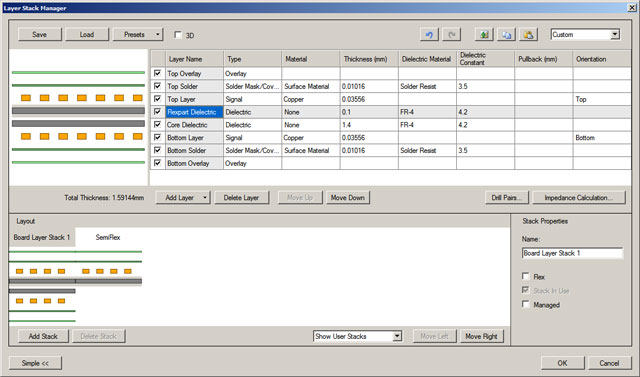Close the Layer Stack Manager dialog
Screen dimensions: 640x377
tap(631, 7)
